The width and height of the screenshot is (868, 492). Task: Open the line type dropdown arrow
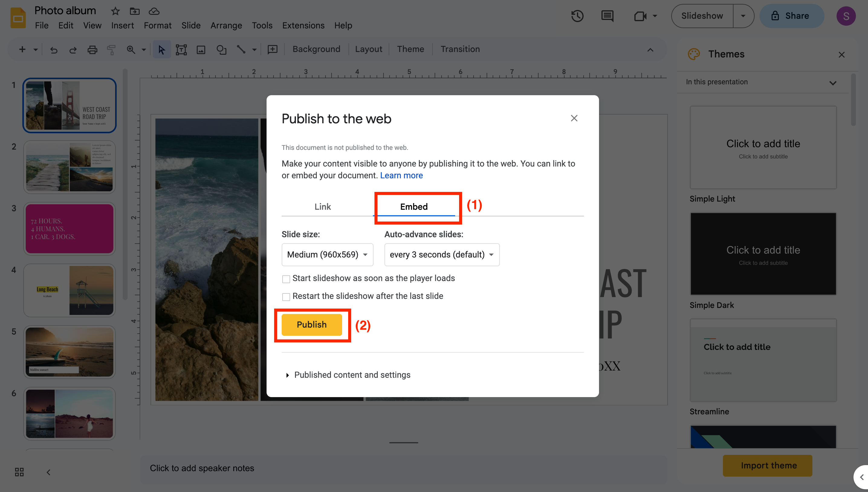(254, 50)
